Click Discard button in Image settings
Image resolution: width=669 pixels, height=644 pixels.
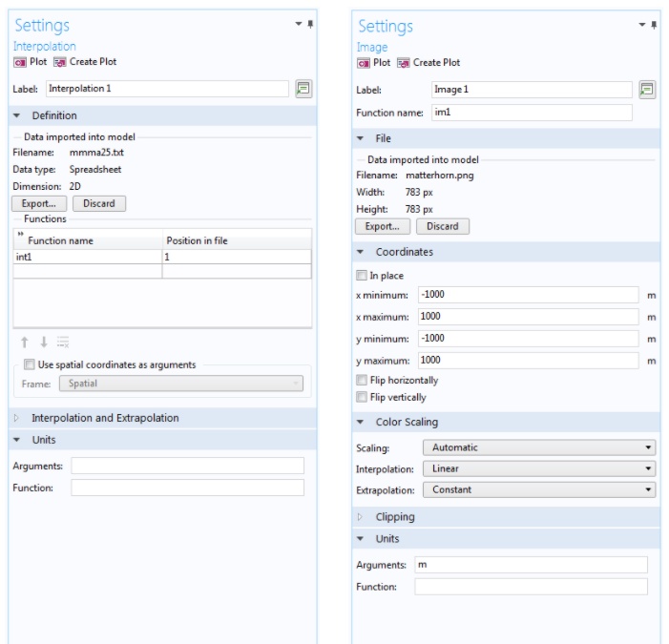(x=443, y=226)
